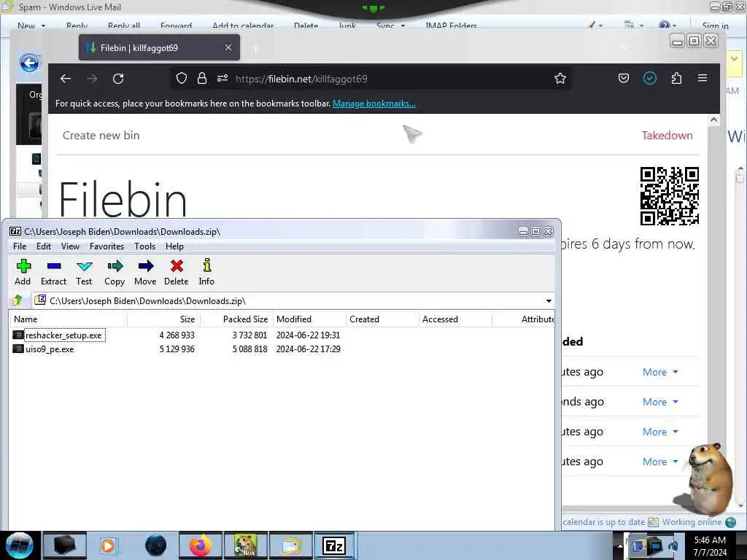Close the Filebin browser tab
Screen dimensions: 747x560
click(228, 47)
